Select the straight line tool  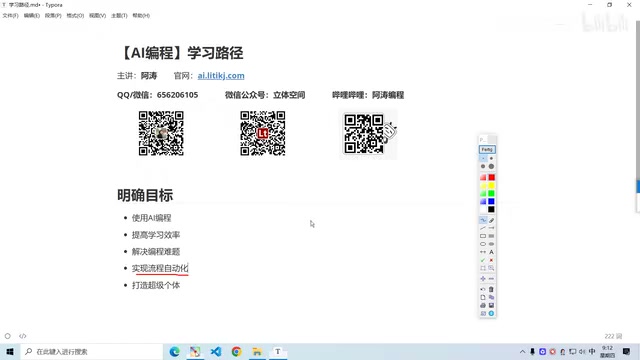(483, 228)
